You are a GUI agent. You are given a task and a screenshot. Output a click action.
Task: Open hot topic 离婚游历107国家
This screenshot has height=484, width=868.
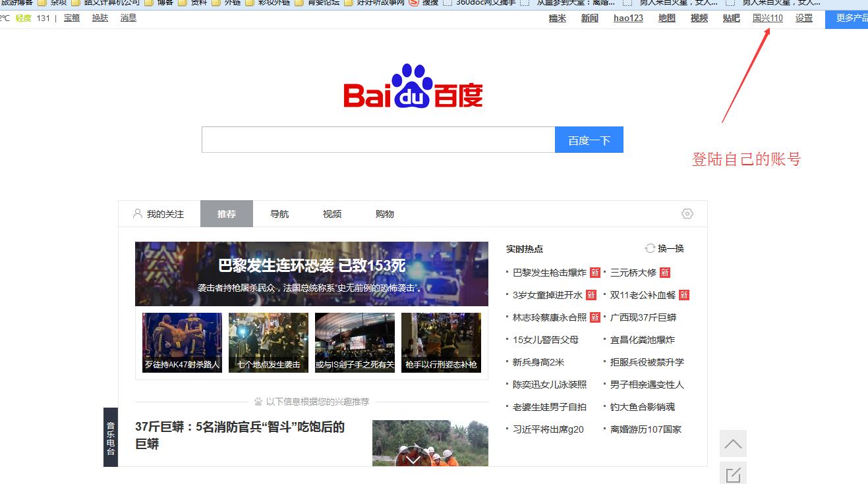646,429
